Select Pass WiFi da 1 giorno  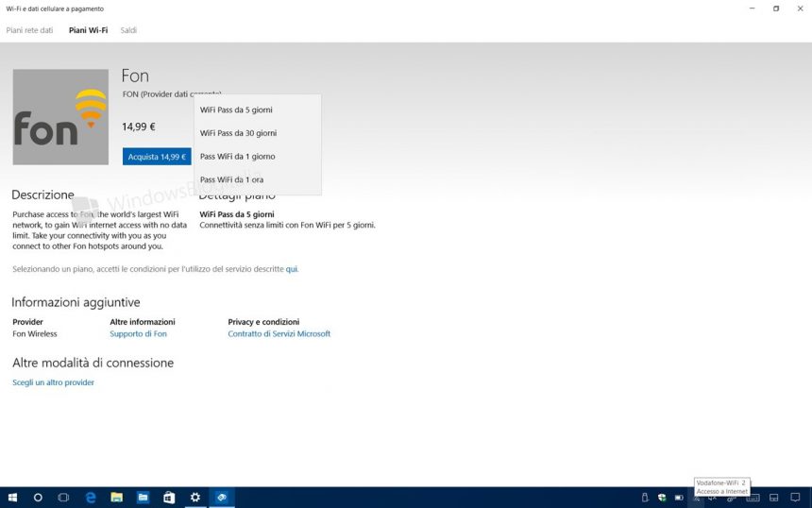tap(258, 157)
